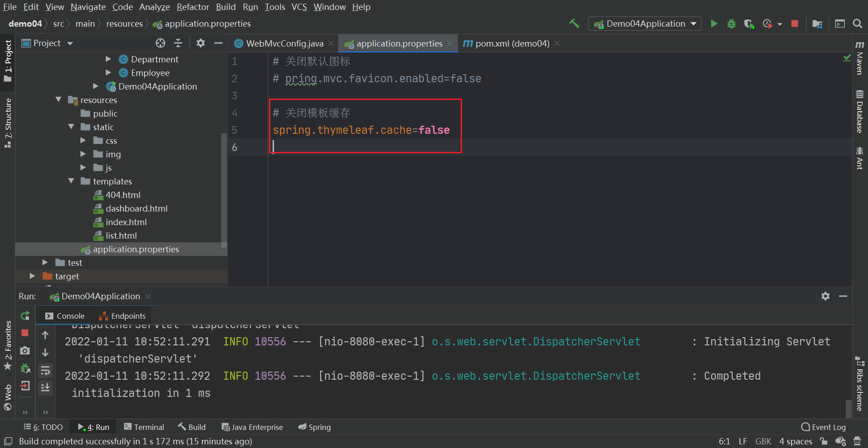Collapse the static folder
868x448 pixels.
pyautogui.click(x=71, y=127)
